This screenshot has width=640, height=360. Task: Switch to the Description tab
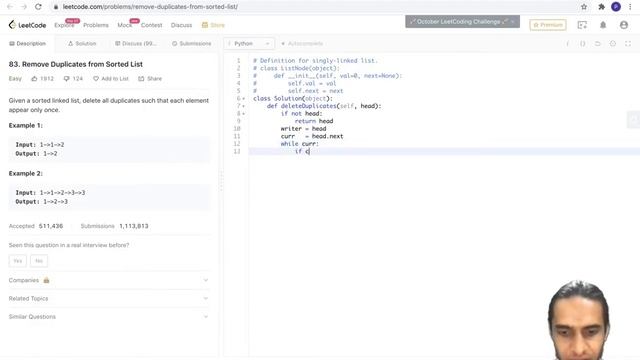point(27,43)
